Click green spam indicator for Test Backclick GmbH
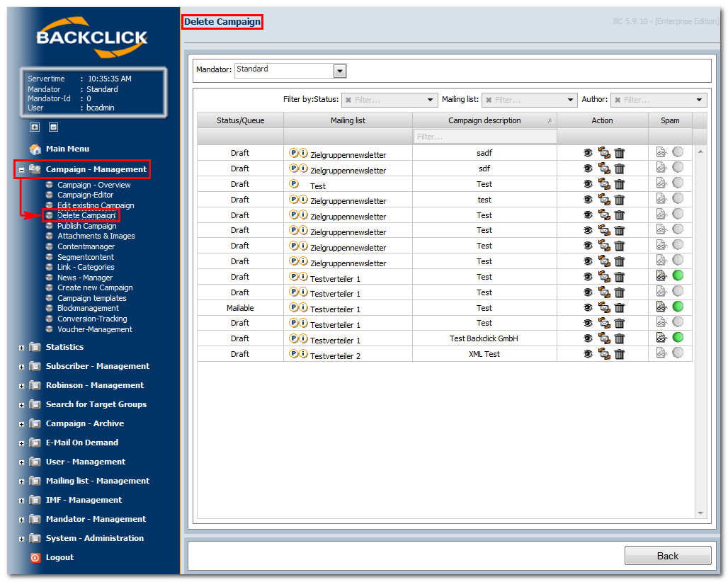728x582 pixels. [x=678, y=338]
